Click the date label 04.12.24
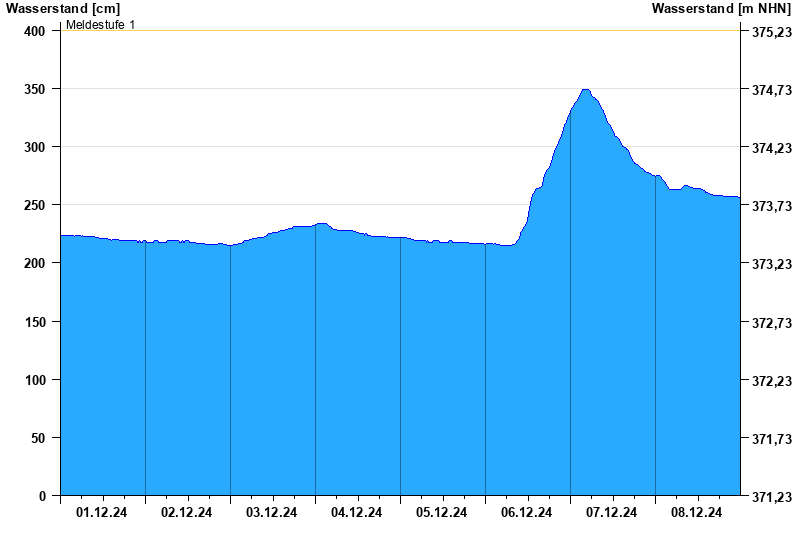Viewport: 800px width, 550px height. tap(357, 513)
